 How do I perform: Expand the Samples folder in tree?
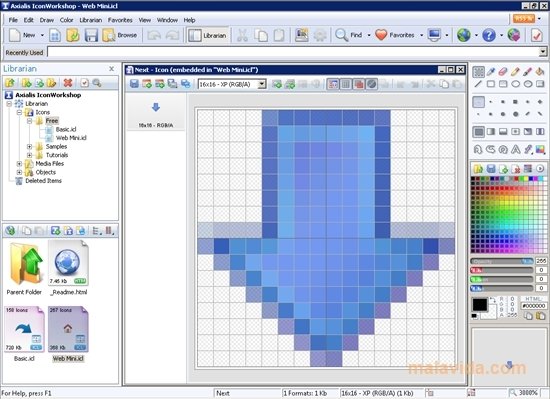(x=29, y=146)
